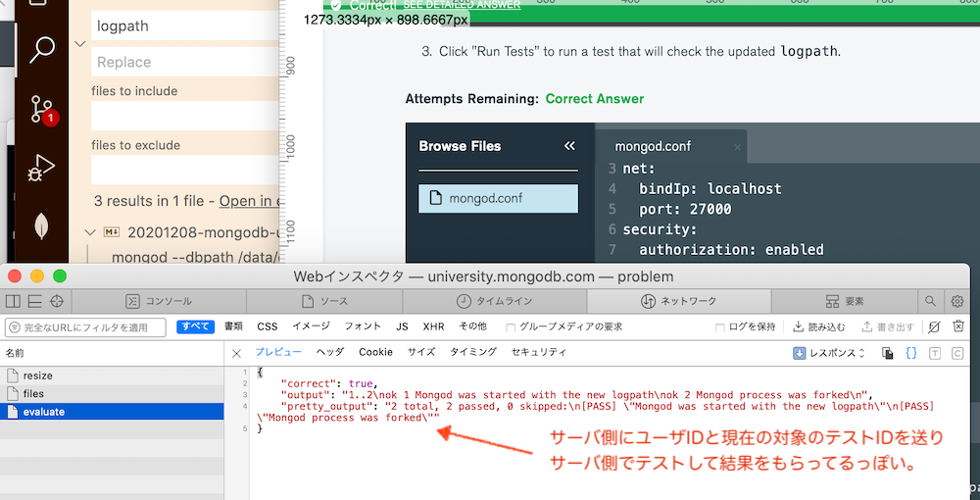The width and height of the screenshot is (980, 500).
Task: Open mongod --dbpath search result line
Action: (195, 258)
